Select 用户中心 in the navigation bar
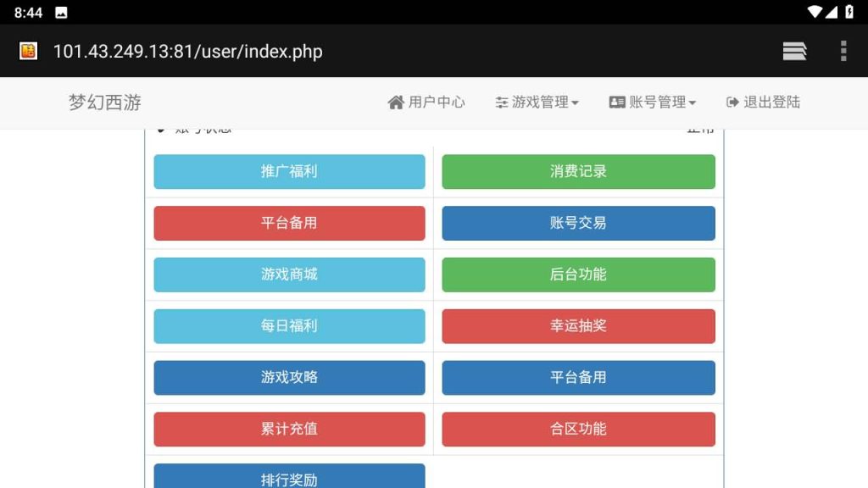 426,102
